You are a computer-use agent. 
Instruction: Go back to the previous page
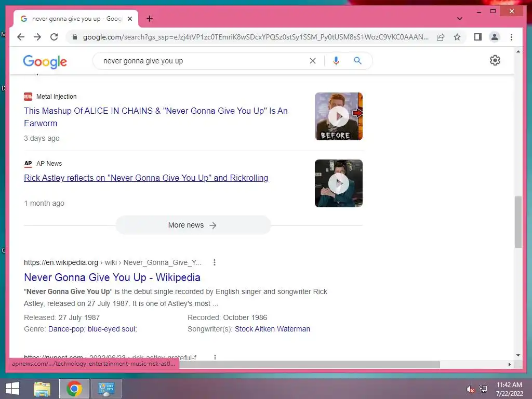coord(21,37)
